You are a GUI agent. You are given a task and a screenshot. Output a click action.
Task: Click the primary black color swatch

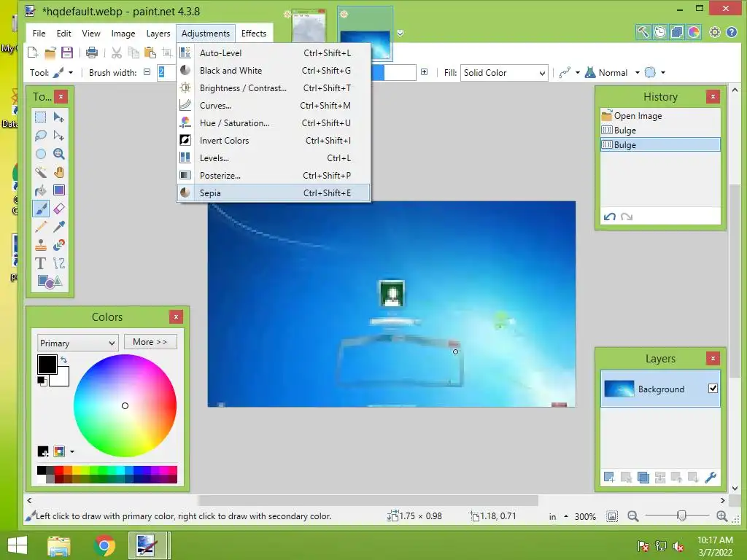coord(47,365)
